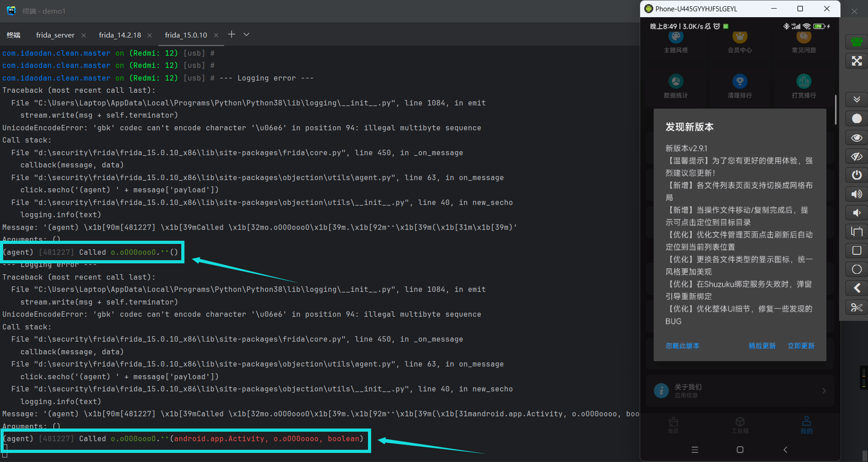
Task: Select the frida_15.0.10 terminal tab
Action: [x=186, y=35]
